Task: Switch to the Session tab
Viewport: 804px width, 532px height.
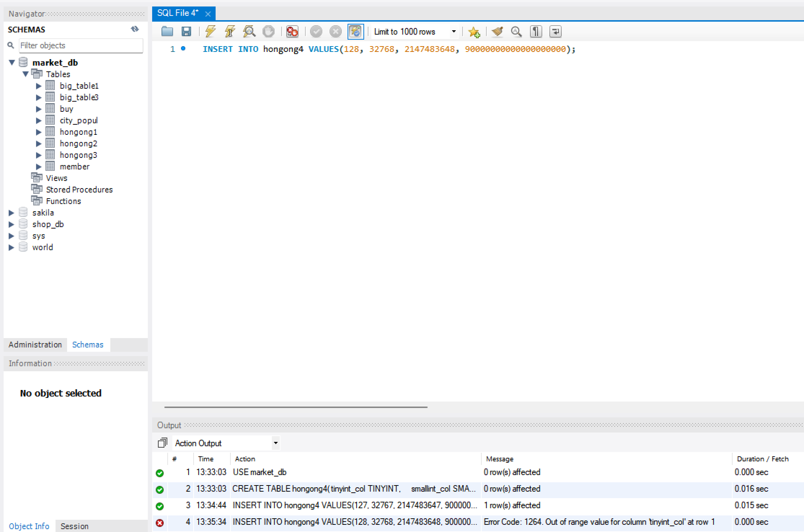Action: coord(74,526)
